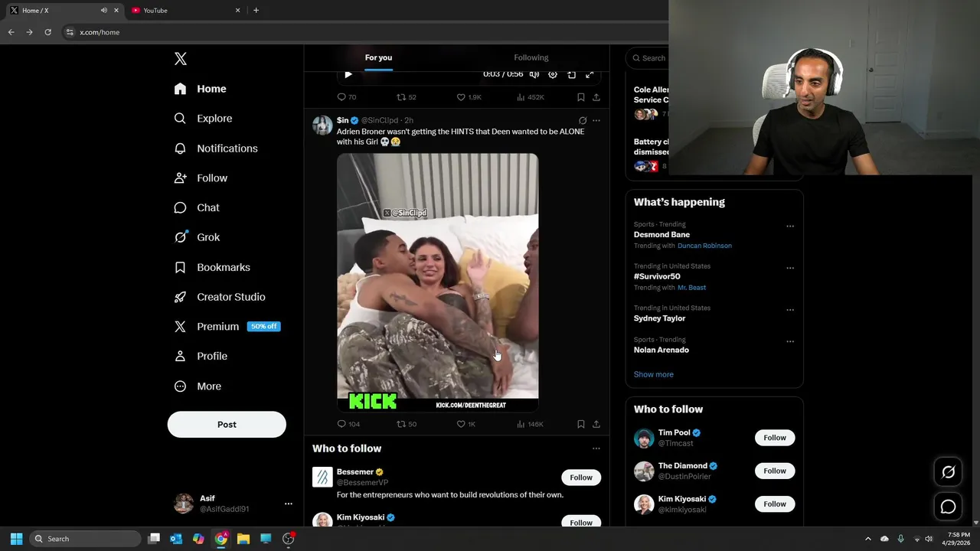Repost Sin's post with 50 reposts
Screen dimensions: 980x551
pos(406,424)
